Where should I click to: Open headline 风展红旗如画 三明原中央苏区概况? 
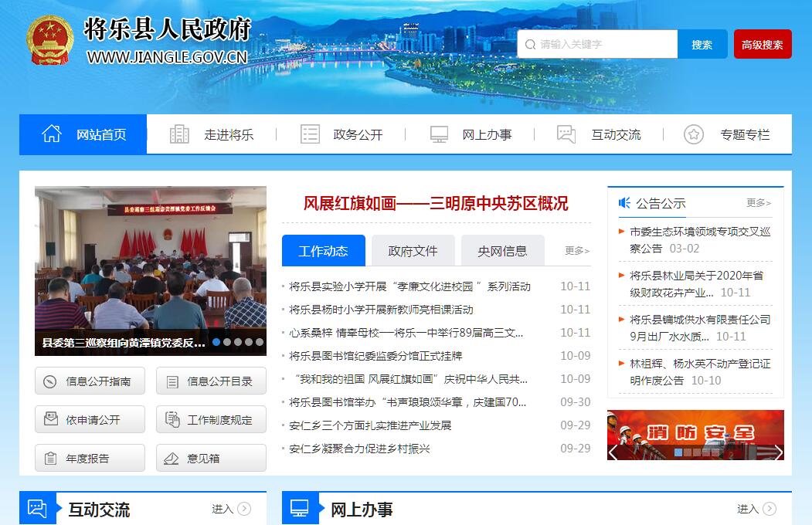coord(436,203)
